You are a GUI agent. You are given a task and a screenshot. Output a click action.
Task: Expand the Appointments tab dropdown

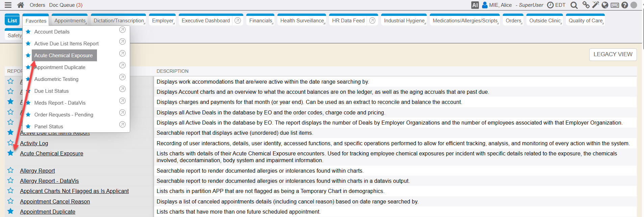pos(70,21)
